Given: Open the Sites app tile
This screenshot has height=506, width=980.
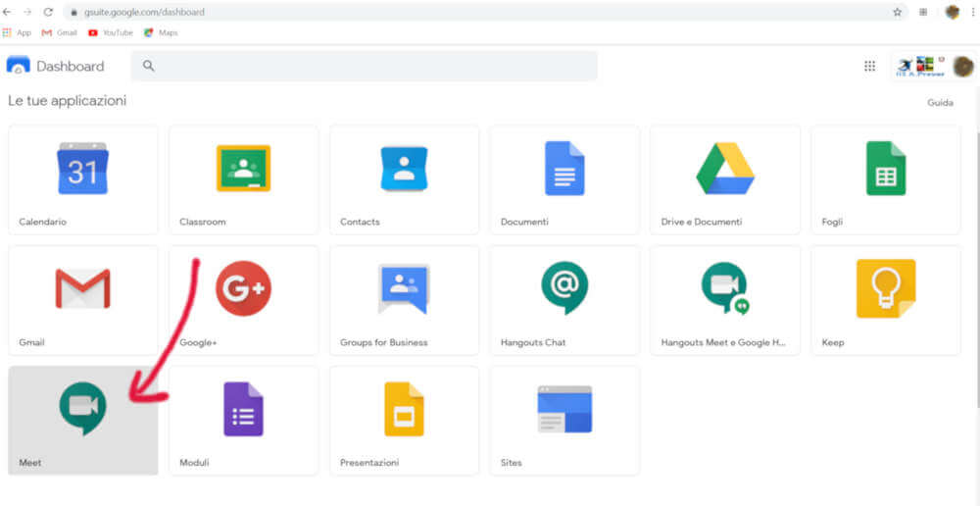Looking at the screenshot, I should (564, 410).
